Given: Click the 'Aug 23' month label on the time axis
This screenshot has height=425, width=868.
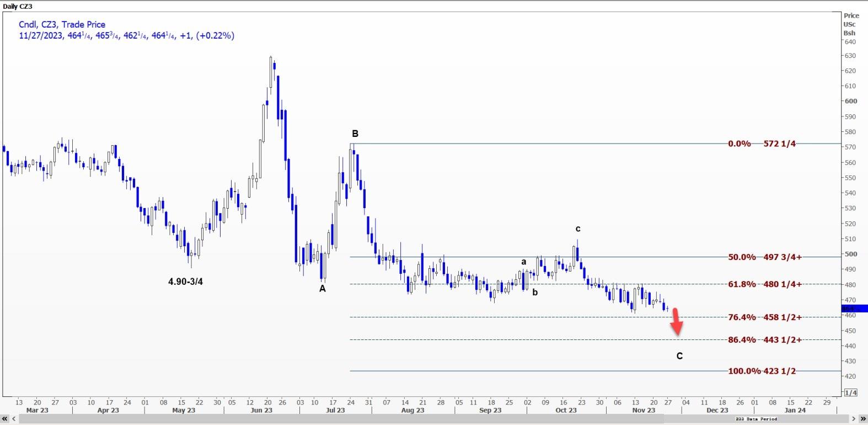Looking at the screenshot, I should point(412,410).
